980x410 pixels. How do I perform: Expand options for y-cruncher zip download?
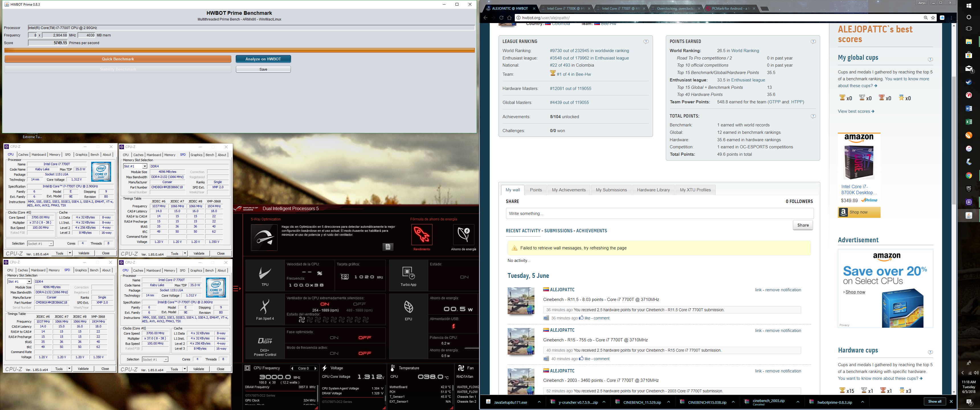[604, 402]
